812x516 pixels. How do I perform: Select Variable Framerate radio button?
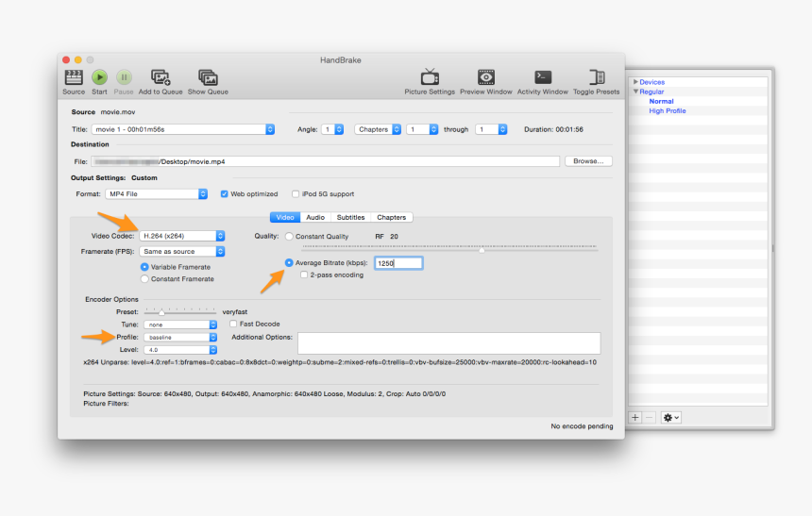tap(144, 267)
